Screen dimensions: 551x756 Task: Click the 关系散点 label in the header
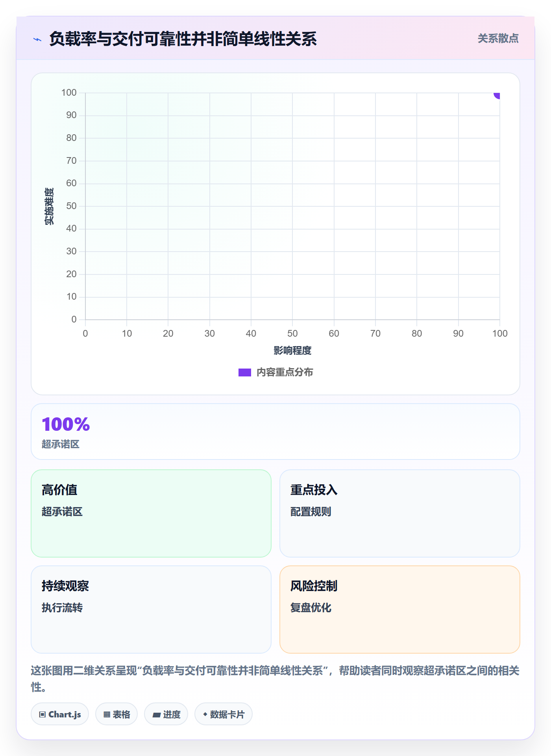pyautogui.click(x=498, y=39)
